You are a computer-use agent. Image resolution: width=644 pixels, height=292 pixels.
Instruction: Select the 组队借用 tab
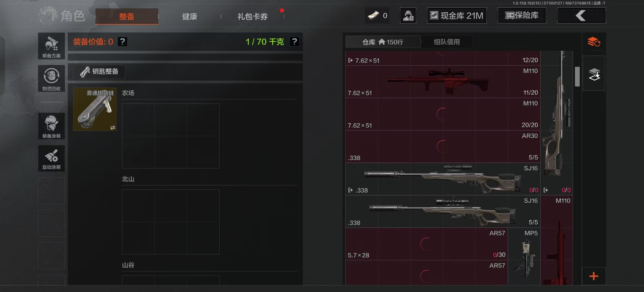(447, 42)
